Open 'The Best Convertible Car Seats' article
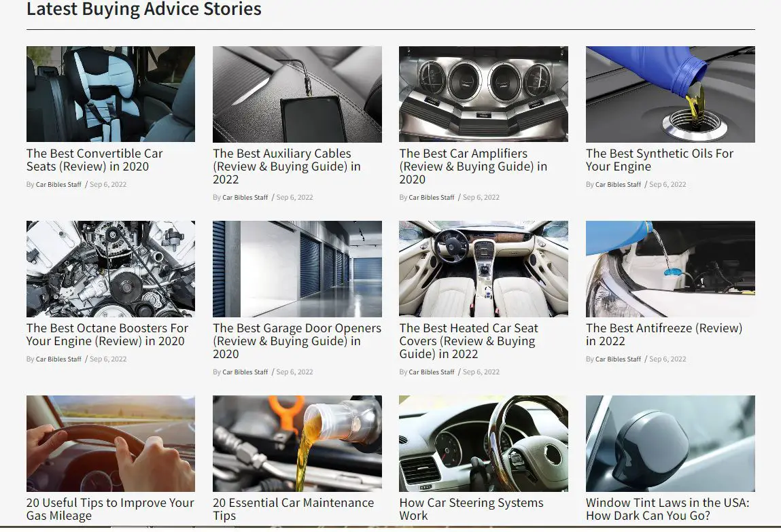Image resolution: width=781 pixels, height=532 pixels. [x=94, y=160]
